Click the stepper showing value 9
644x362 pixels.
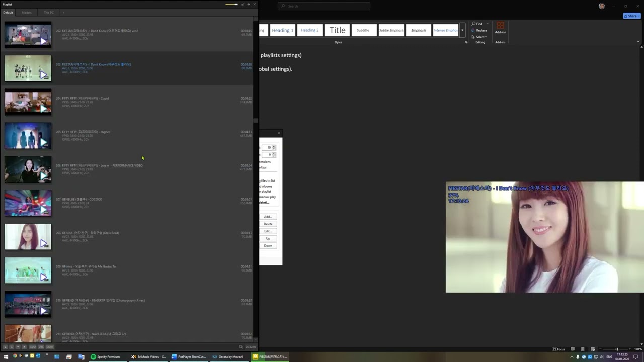(269, 155)
